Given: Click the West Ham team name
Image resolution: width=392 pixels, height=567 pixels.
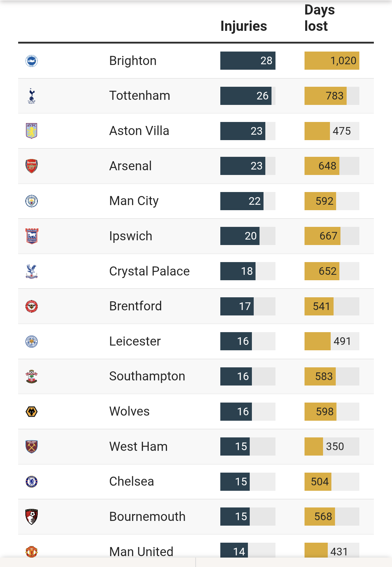Looking at the screenshot, I should (x=138, y=446).
